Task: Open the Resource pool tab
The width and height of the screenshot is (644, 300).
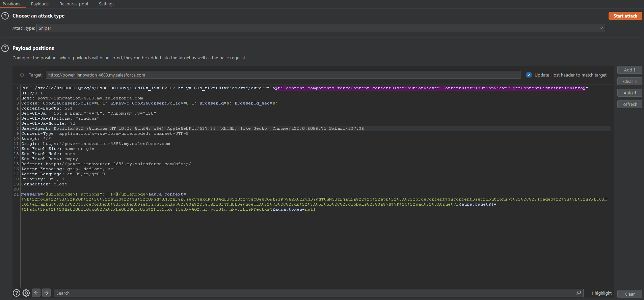Action: [x=74, y=4]
